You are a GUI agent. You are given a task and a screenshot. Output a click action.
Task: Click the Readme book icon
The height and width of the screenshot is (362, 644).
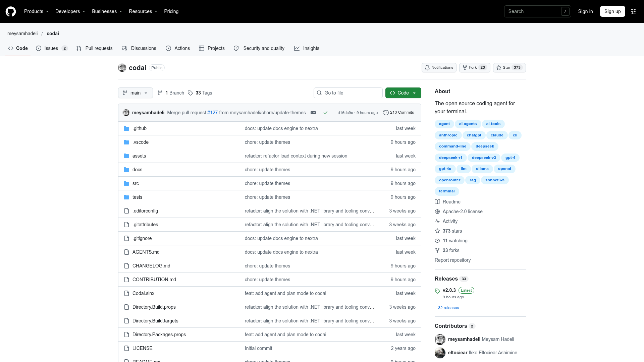pos(437,202)
